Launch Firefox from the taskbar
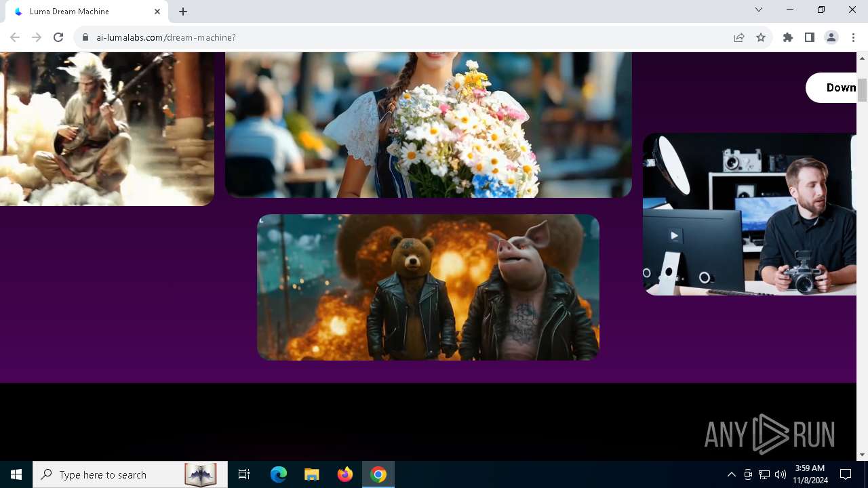 tap(345, 474)
